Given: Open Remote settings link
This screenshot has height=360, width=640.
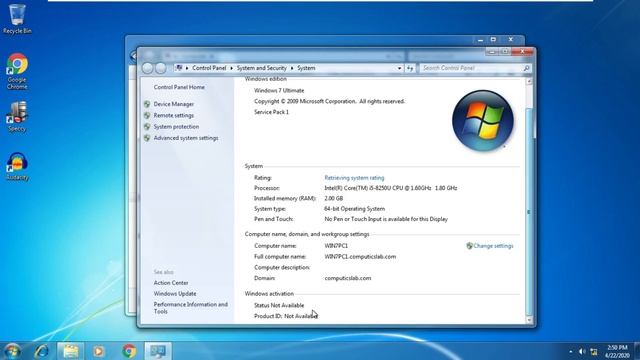Looking at the screenshot, I should click(173, 116).
